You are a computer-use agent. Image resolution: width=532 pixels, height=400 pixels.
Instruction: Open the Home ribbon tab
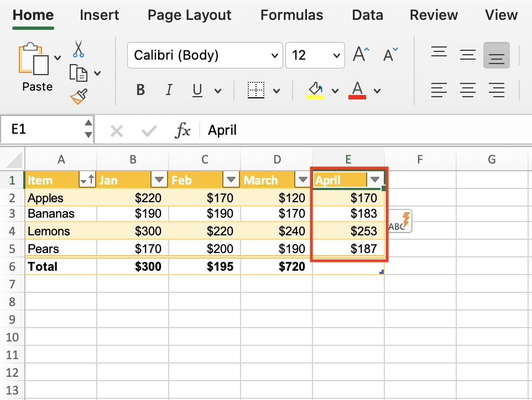pos(33,15)
